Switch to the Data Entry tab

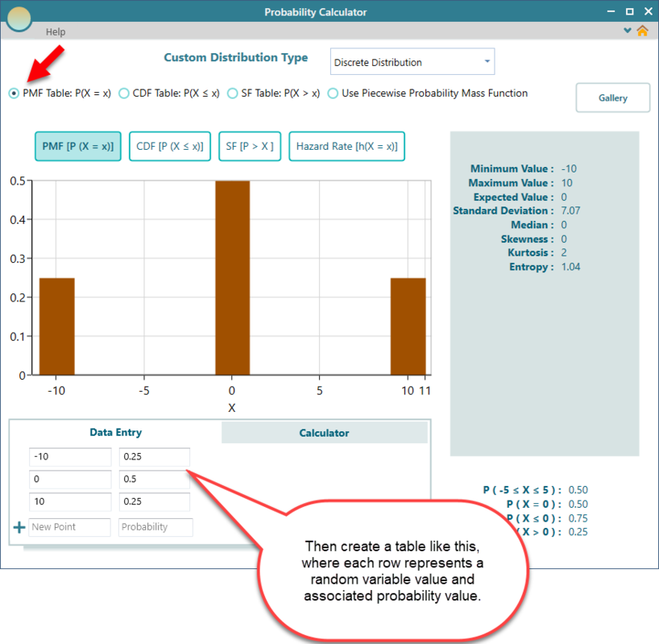[x=115, y=433]
